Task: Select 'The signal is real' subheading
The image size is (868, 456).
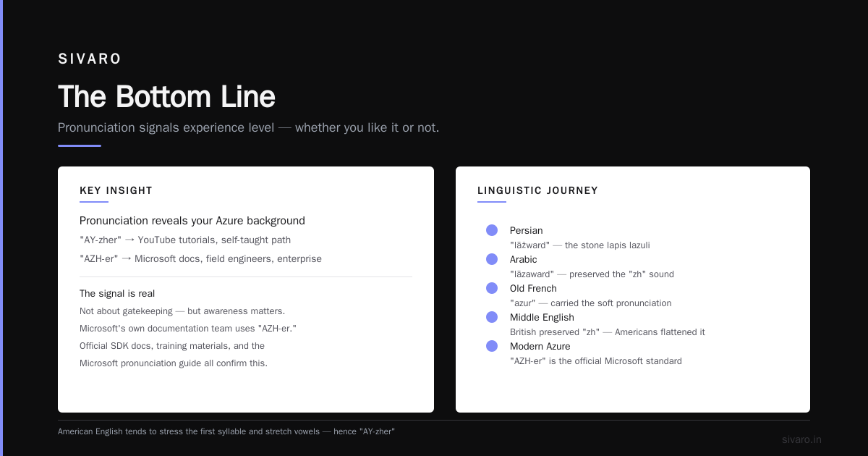Action: click(x=117, y=293)
